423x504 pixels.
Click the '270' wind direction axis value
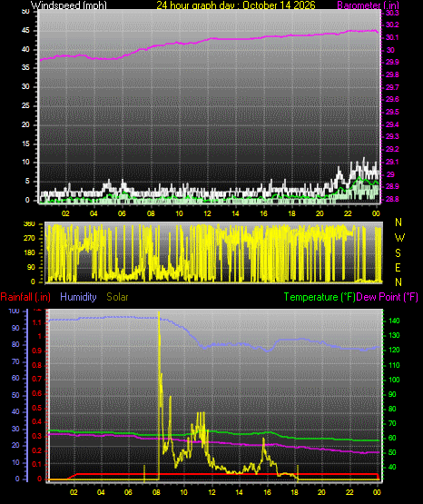point(29,239)
